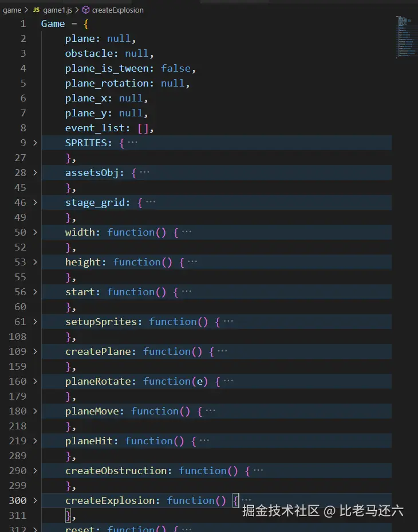
Task: Click the 'plane: null,' property text
Action: 101,38
